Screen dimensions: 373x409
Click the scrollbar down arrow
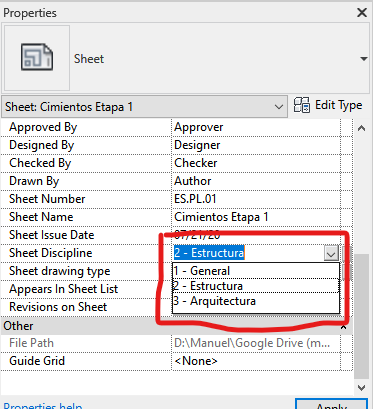pyautogui.click(x=361, y=388)
